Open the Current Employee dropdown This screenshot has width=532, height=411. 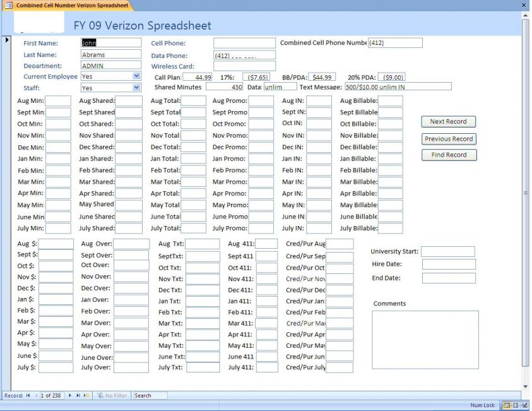point(136,76)
